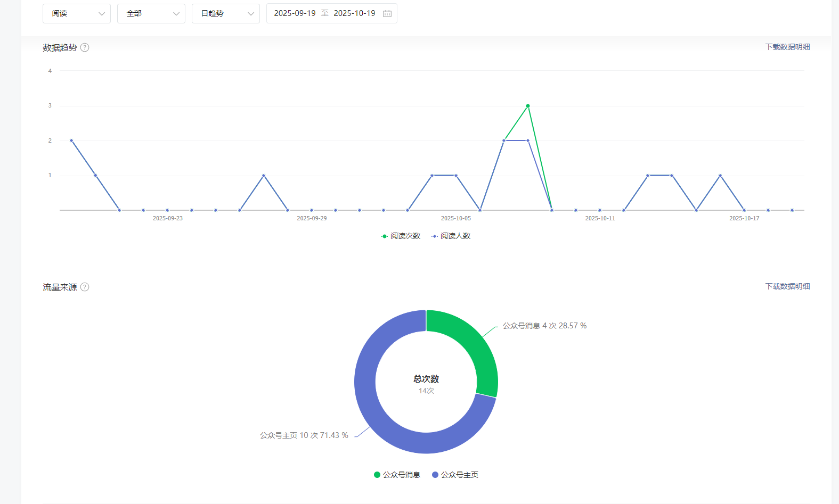Toggle 阅读次数 series in line chart legend
839x504 pixels.
point(401,236)
